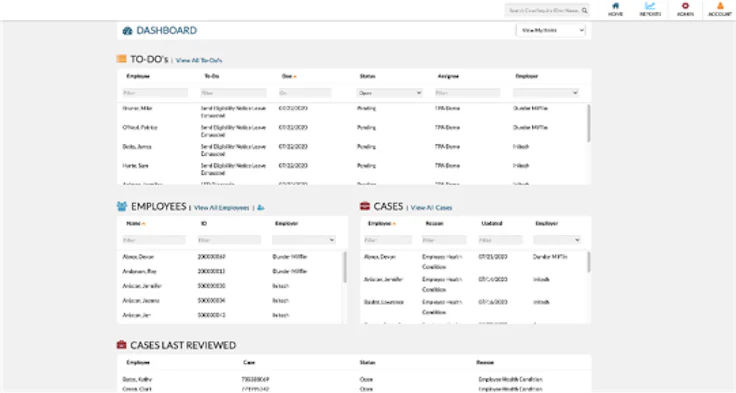Sort Cases by the Updated column header
This screenshot has height=393, width=736.
(492, 223)
